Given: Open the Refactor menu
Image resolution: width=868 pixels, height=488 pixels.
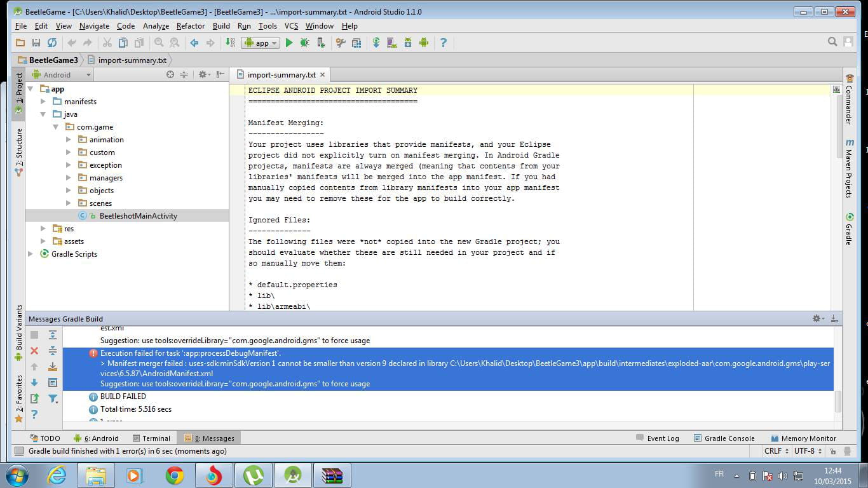Looking at the screenshot, I should [x=190, y=26].
